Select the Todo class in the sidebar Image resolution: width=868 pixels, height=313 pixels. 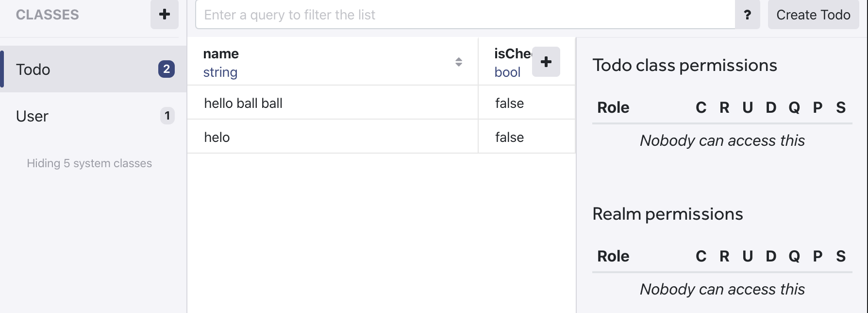click(x=93, y=69)
